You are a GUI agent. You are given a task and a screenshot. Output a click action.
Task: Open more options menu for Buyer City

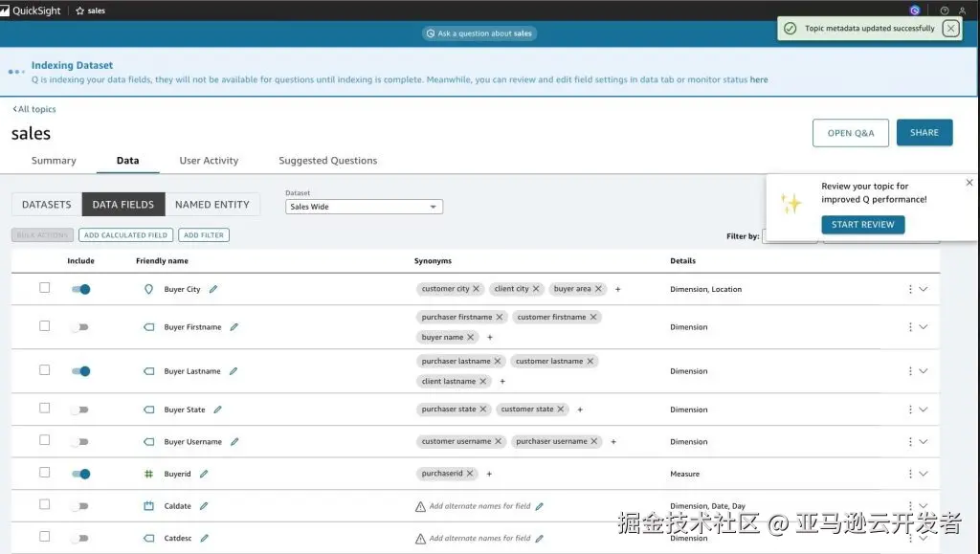910,289
